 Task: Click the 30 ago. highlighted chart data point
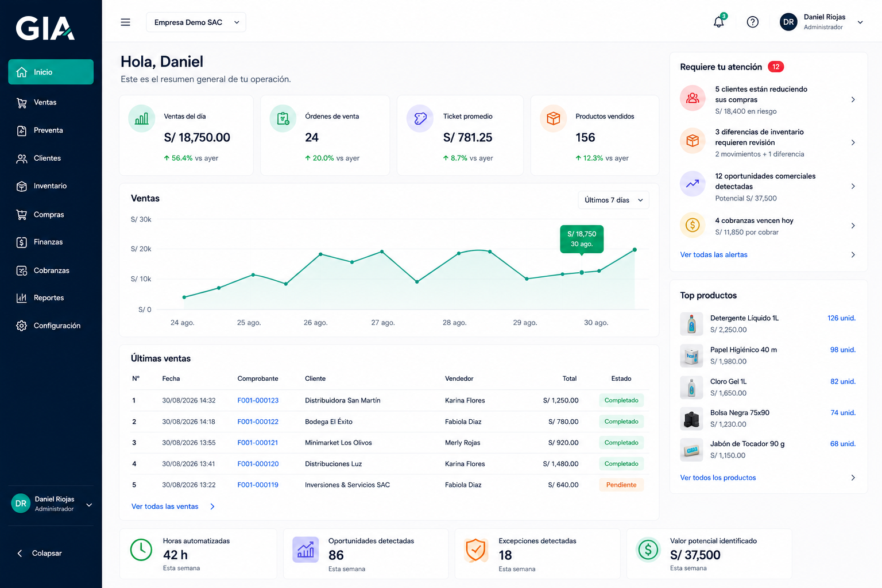click(582, 272)
